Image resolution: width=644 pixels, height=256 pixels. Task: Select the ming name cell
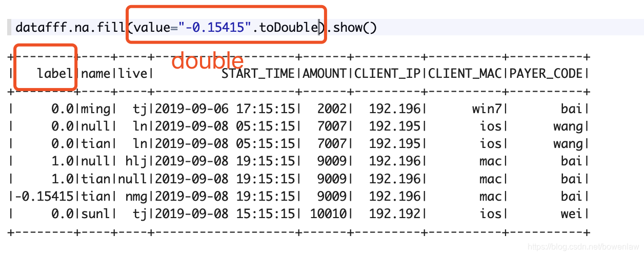[x=95, y=109]
